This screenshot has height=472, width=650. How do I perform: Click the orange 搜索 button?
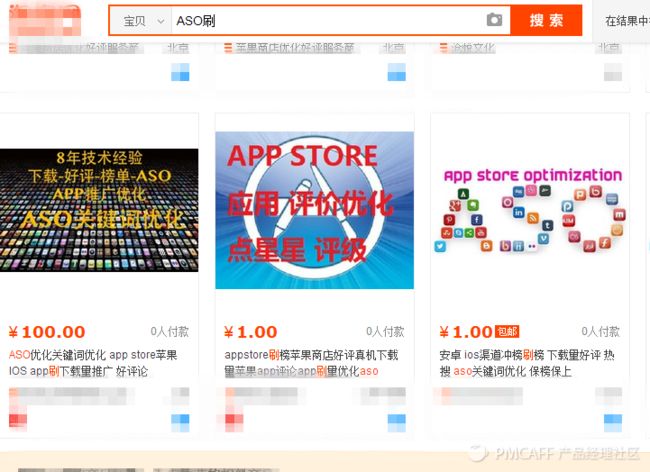pyautogui.click(x=546, y=20)
